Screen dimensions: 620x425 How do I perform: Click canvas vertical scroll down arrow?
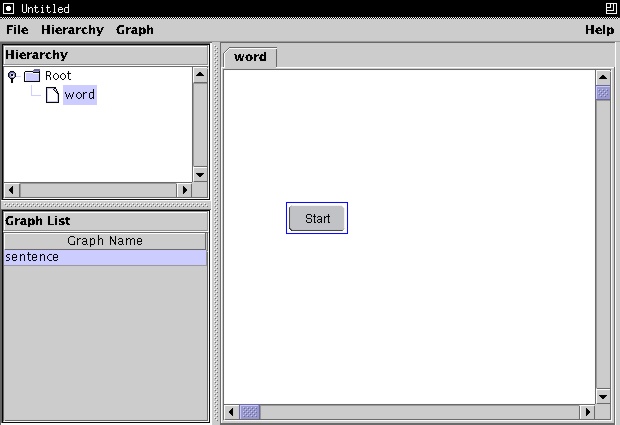point(603,397)
